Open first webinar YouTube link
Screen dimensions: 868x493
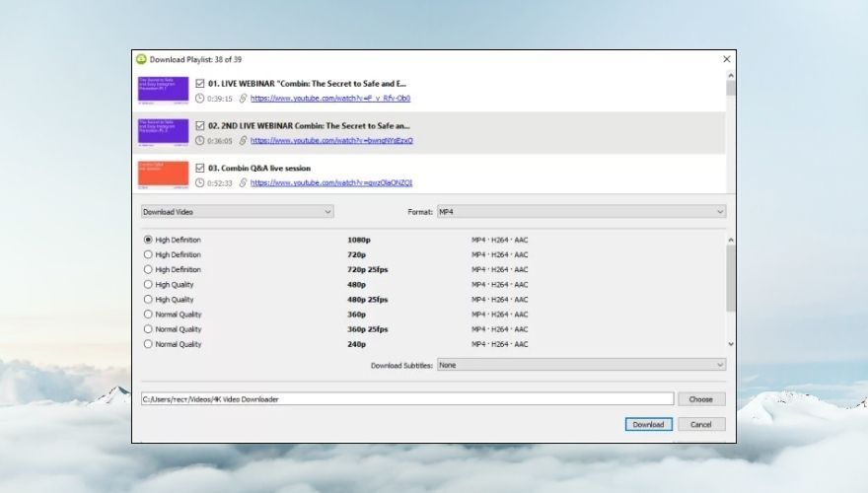329,99
